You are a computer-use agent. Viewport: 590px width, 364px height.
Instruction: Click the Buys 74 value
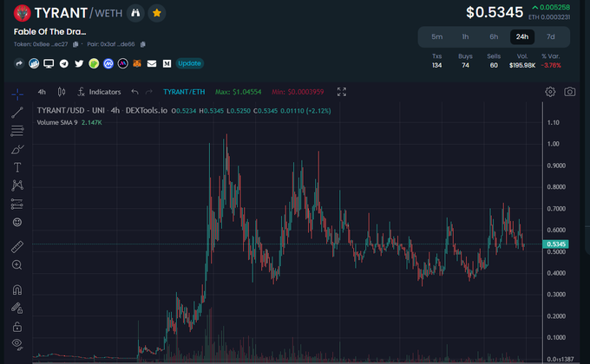pos(465,65)
